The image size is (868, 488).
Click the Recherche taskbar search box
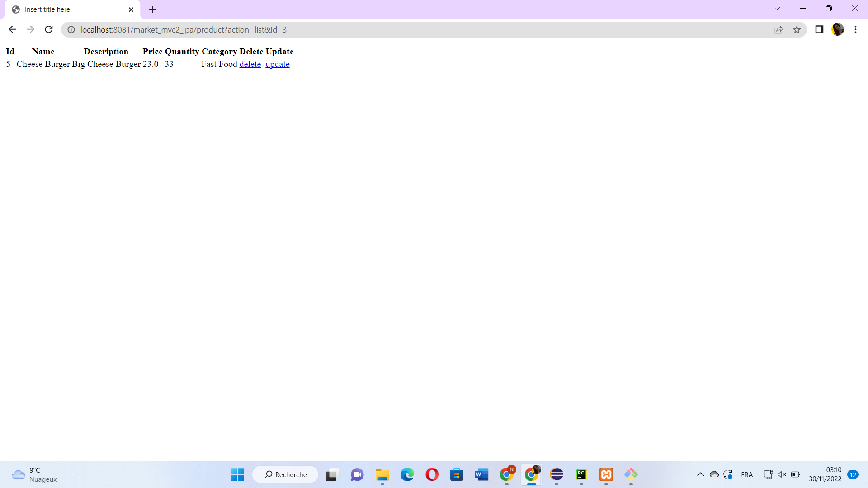tap(286, 474)
